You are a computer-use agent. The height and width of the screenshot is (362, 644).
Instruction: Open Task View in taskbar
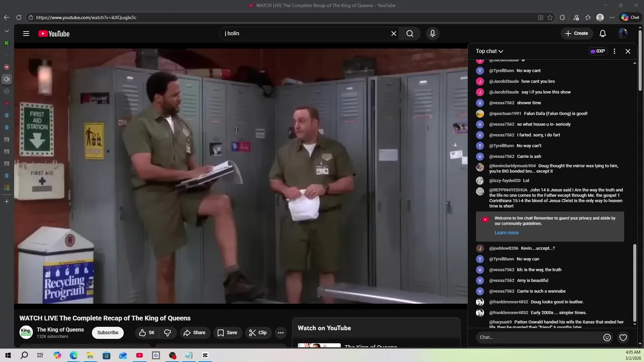[40, 355]
